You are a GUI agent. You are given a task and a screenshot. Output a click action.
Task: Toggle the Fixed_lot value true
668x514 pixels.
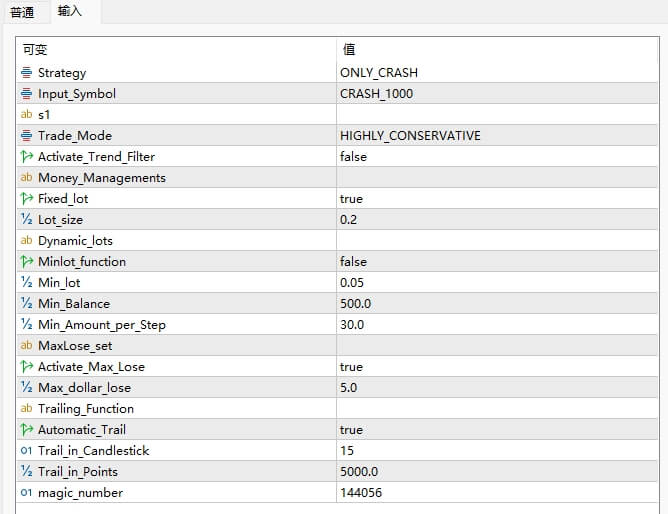tap(351, 199)
